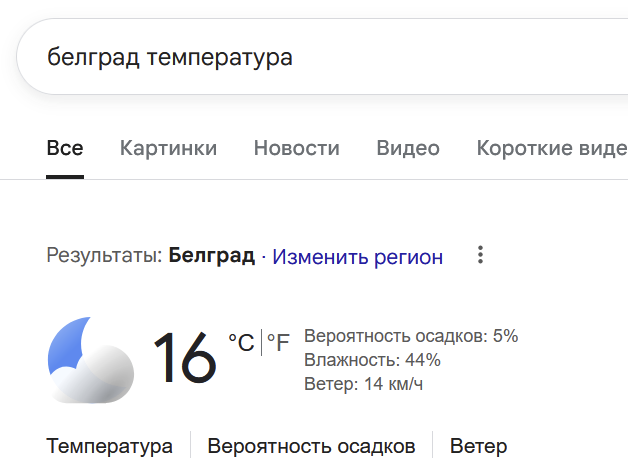
Task: Click the Влажность: 44% humidity text
Action: [371, 360]
